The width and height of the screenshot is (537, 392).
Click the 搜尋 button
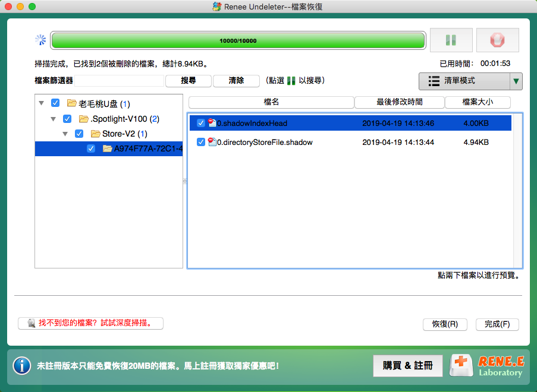point(189,81)
